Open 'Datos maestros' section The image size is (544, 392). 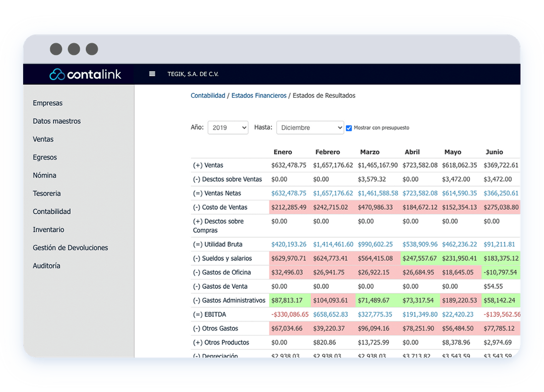[x=56, y=121]
